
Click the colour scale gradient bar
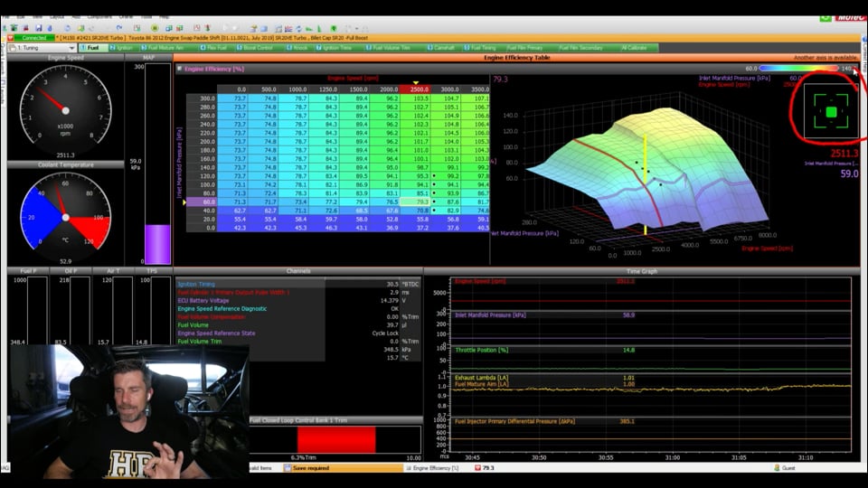[799, 69]
